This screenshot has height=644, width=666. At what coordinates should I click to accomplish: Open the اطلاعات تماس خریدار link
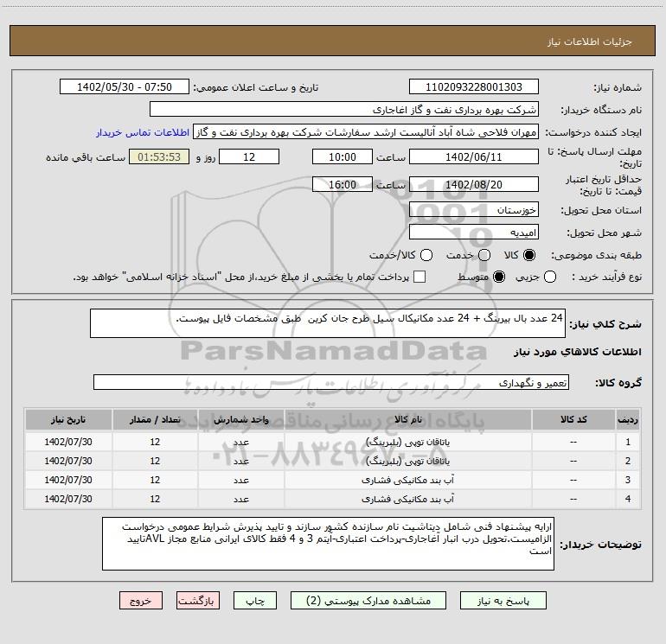pos(143,132)
